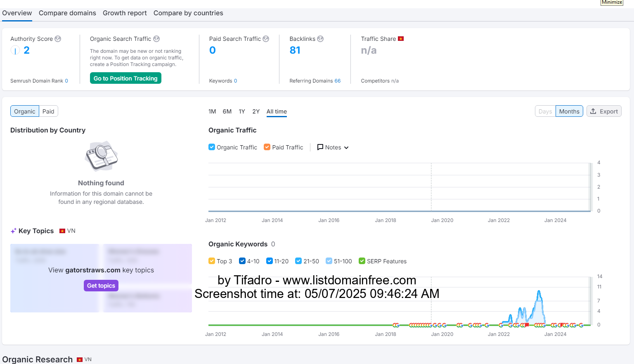The width and height of the screenshot is (634, 364).
Task: Toggle Top 3 keywords checkbox
Action: (x=212, y=261)
